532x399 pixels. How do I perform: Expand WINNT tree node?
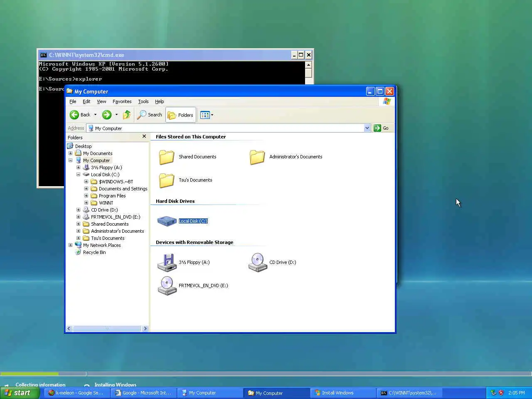point(86,203)
